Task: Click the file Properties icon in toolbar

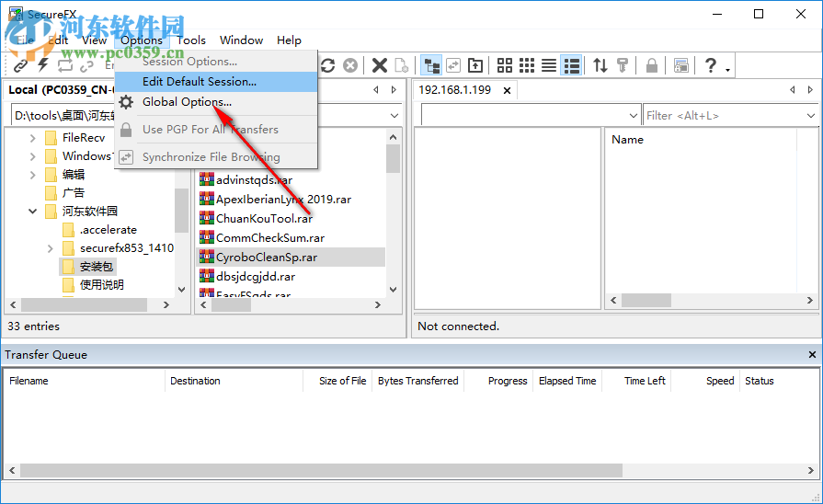Action: pyautogui.click(x=401, y=65)
